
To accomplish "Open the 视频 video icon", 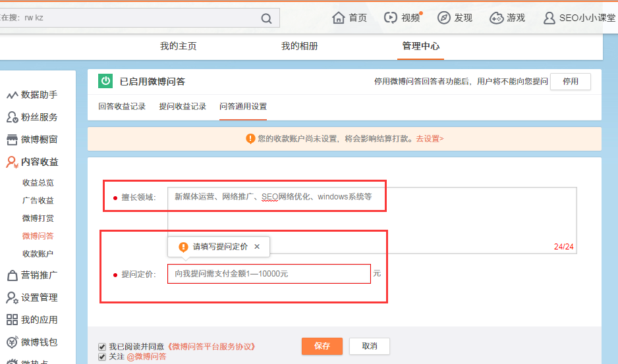I will pyautogui.click(x=390, y=18).
